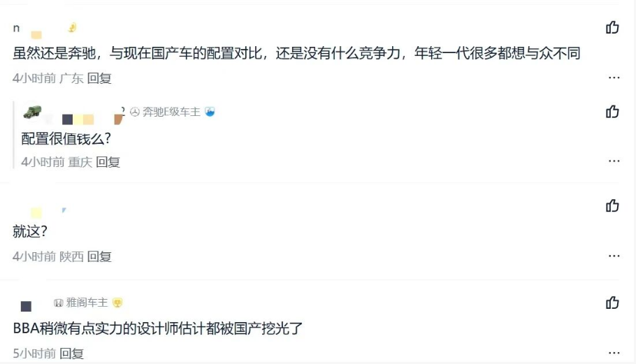
Task: Click 回复 under the BBA 设计师 comment
Action: (x=71, y=354)
